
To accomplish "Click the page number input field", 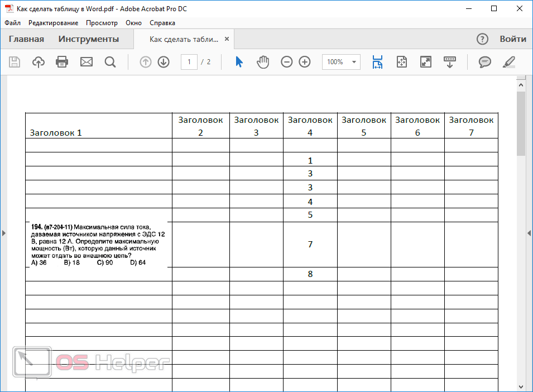I will point(189,62).
